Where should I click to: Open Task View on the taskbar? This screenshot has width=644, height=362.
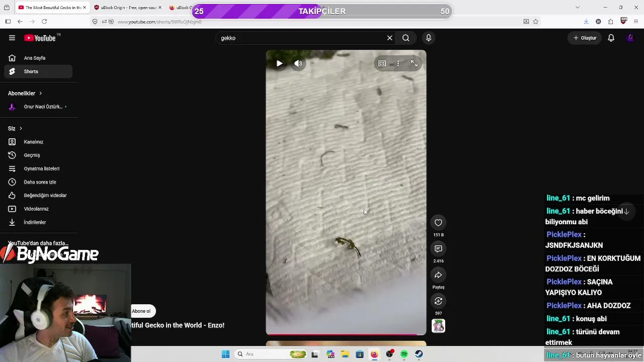pos(315,354)
